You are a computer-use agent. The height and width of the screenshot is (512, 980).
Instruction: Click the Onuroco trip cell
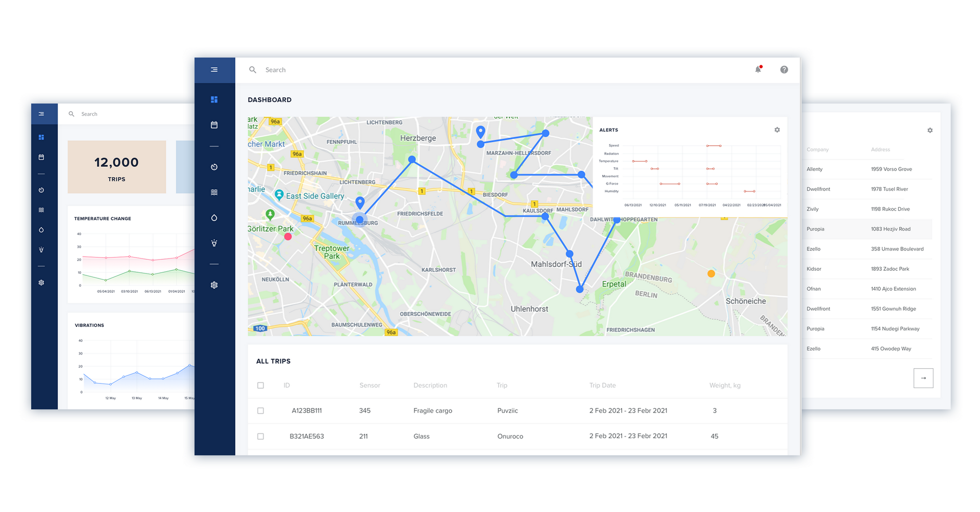point(510,437)
